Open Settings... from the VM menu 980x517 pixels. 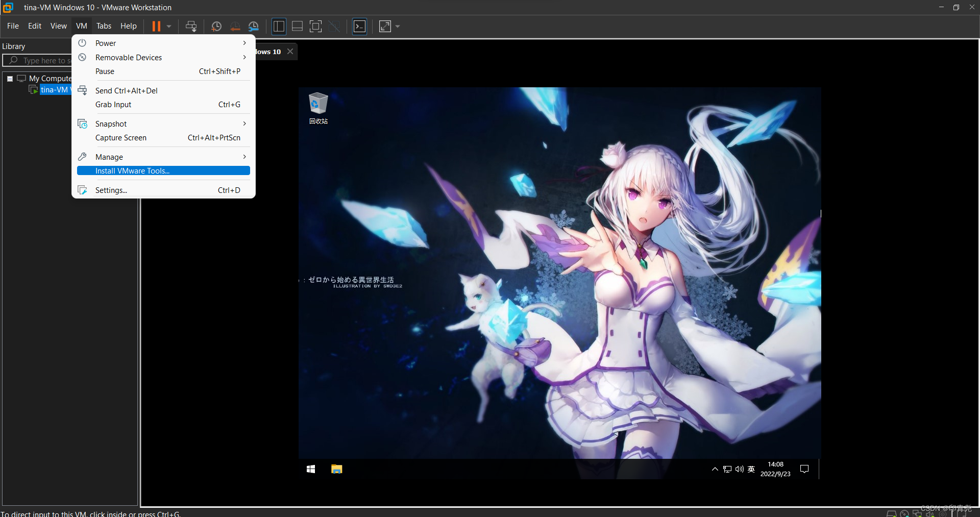(163, 190)
